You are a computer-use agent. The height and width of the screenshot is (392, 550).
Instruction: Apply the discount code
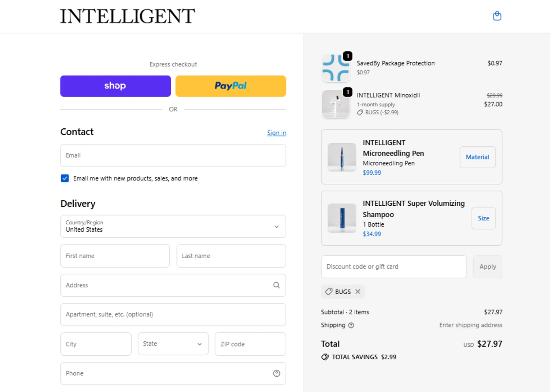488,267
